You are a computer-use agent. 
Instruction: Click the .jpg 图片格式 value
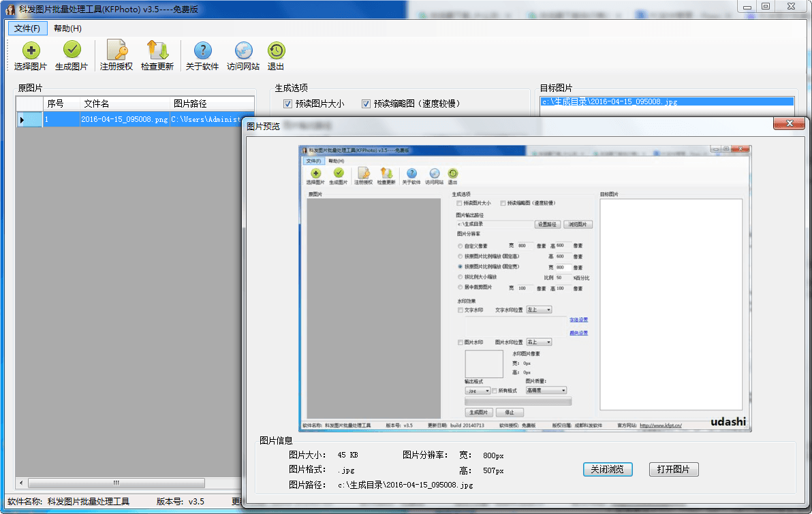[346, 470]
